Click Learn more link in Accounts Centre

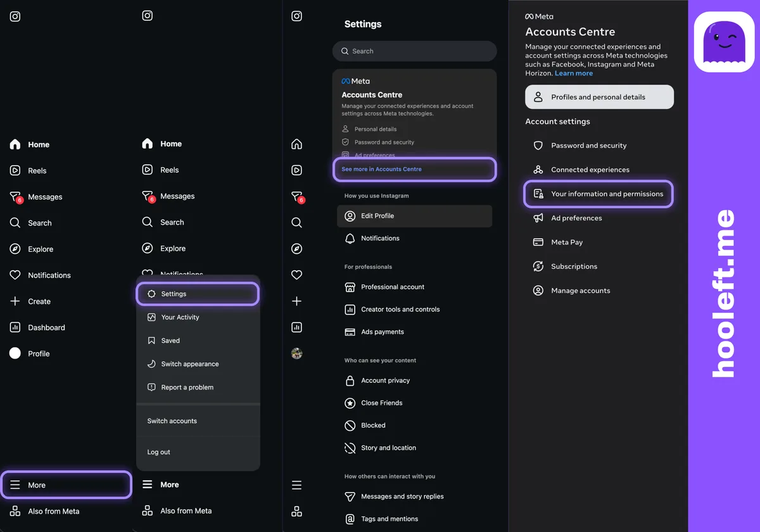pyautogui.click(x=574, y=73)
